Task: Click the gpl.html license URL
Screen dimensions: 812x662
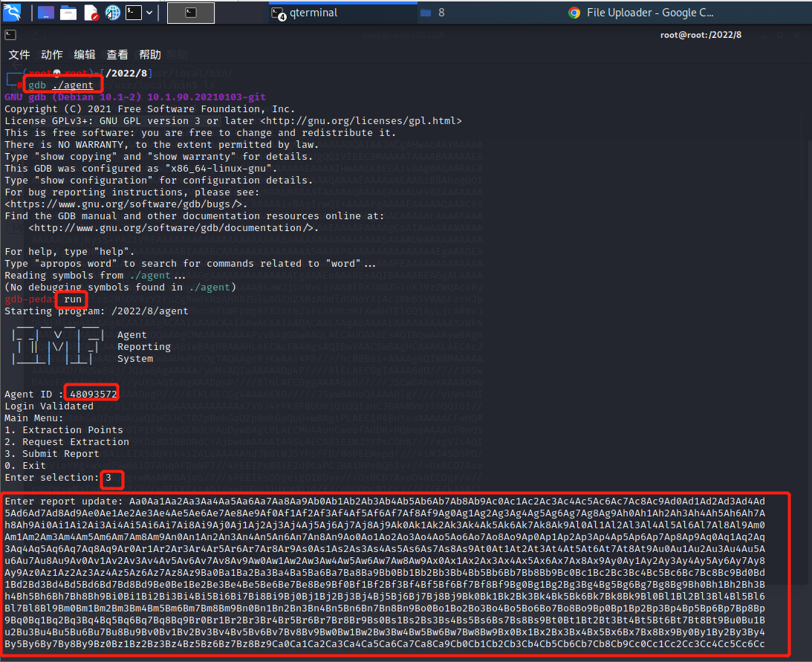Action: pyautogui.click(x=360, y=120)
